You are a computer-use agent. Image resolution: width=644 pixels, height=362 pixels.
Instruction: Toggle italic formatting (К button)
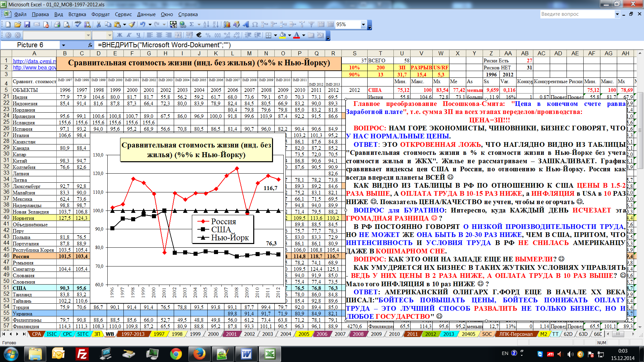click(129, 35)
